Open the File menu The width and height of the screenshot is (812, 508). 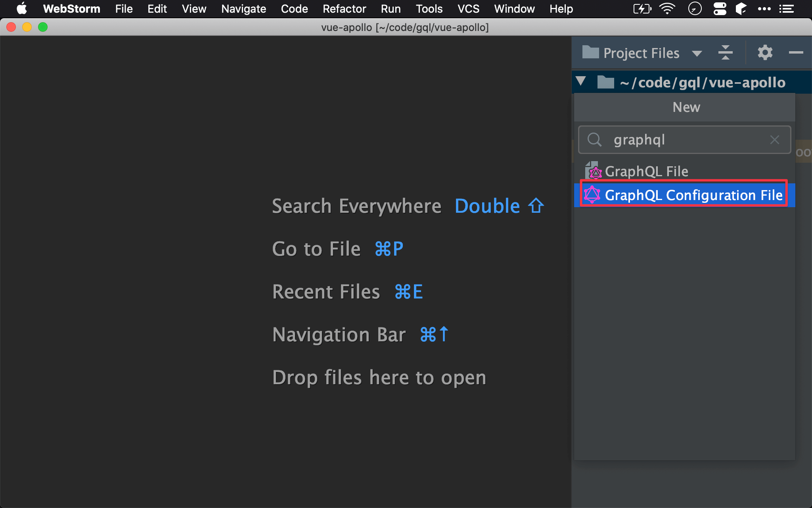pyautogui.click(x=124, y=9)
